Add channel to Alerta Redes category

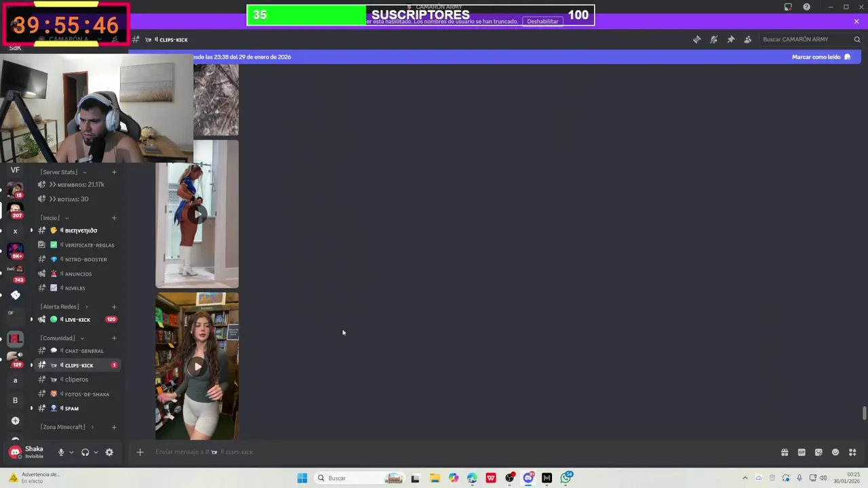click(114, 306)
